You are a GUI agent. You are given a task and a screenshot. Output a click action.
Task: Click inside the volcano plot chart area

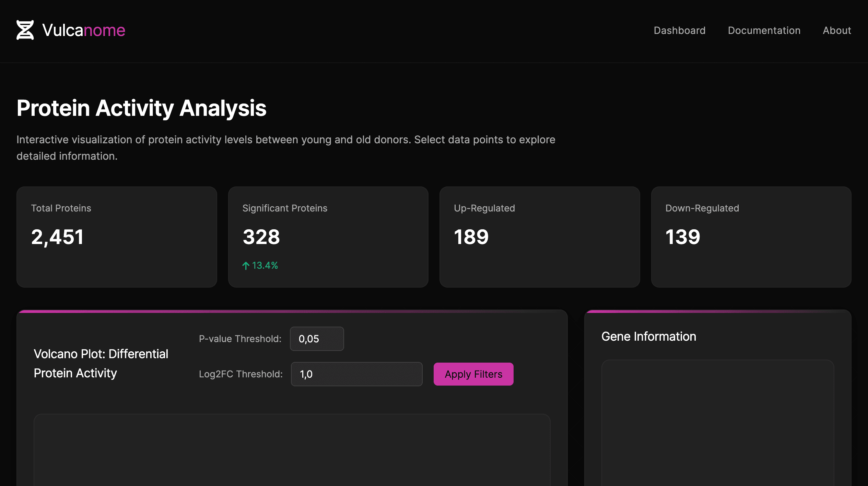tap(292, 450)
